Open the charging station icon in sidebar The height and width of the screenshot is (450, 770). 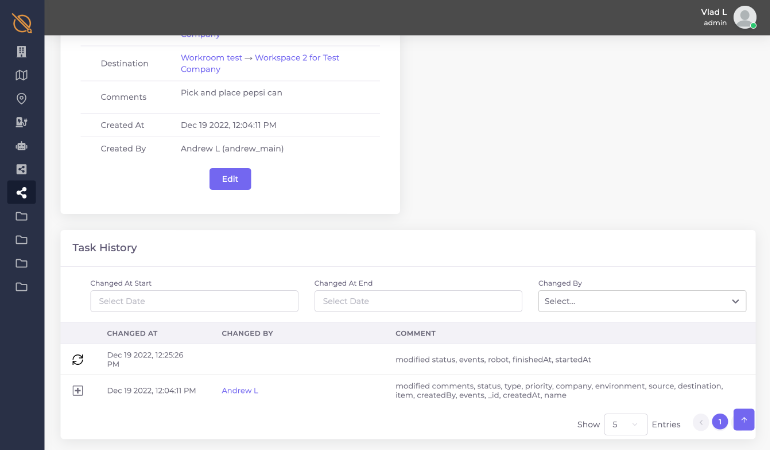click(x=21, y=122)
